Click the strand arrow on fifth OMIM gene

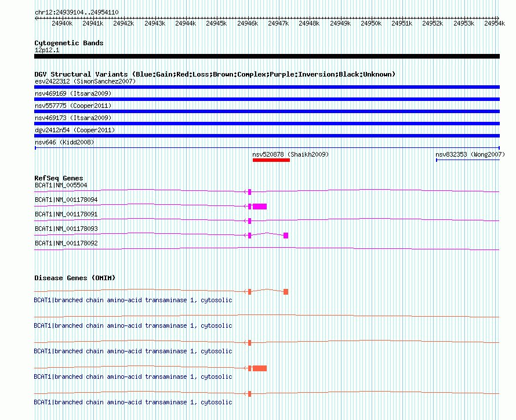tap(245, 394)
